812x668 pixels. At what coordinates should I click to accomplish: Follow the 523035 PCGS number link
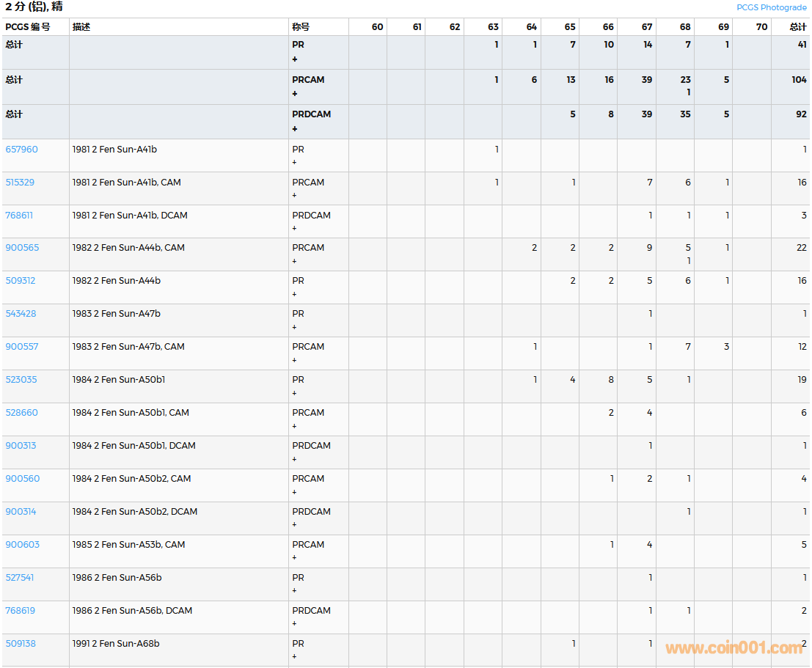21,380
